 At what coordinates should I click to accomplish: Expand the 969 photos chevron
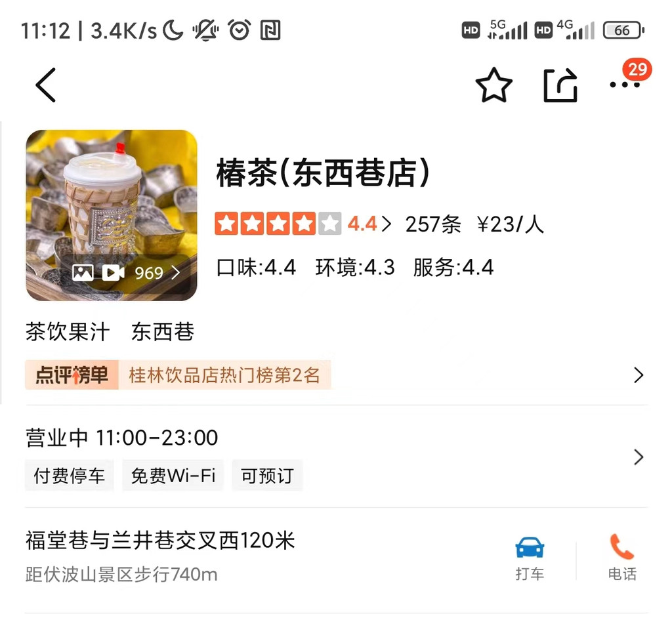point(176,272)
